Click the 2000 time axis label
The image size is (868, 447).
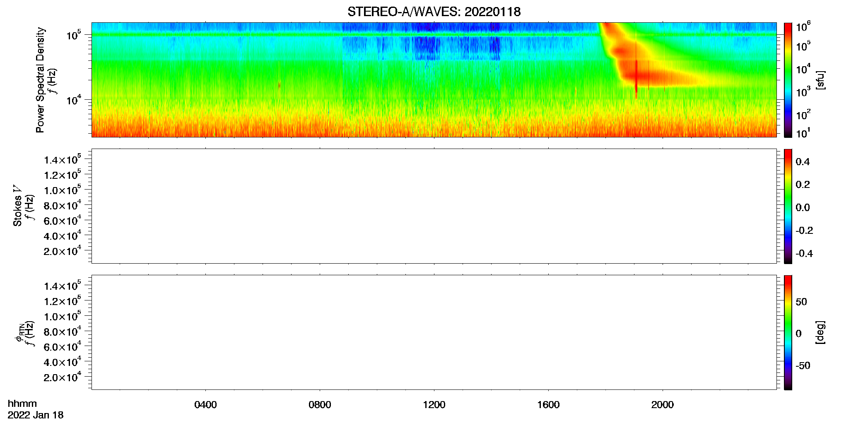[x=663, y=405]
